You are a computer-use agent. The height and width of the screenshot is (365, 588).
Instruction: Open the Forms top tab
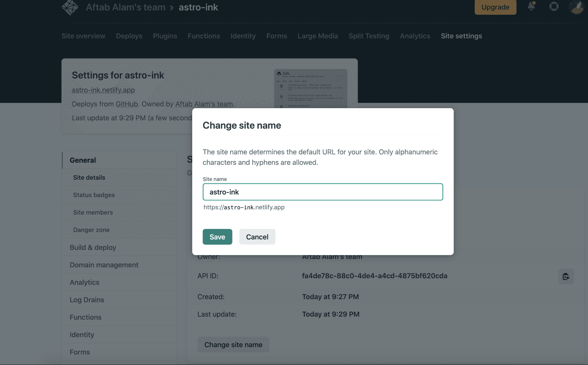[277, 36]
